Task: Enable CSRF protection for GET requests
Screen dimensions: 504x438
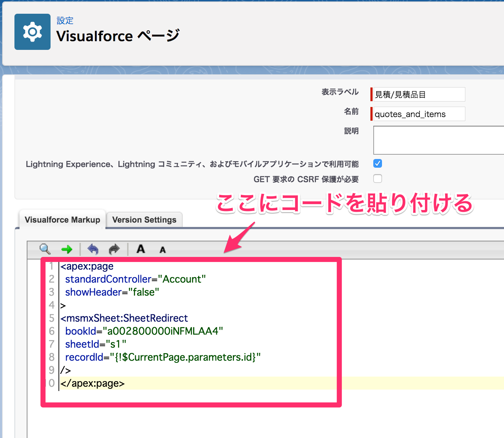Action: point(377,178)
